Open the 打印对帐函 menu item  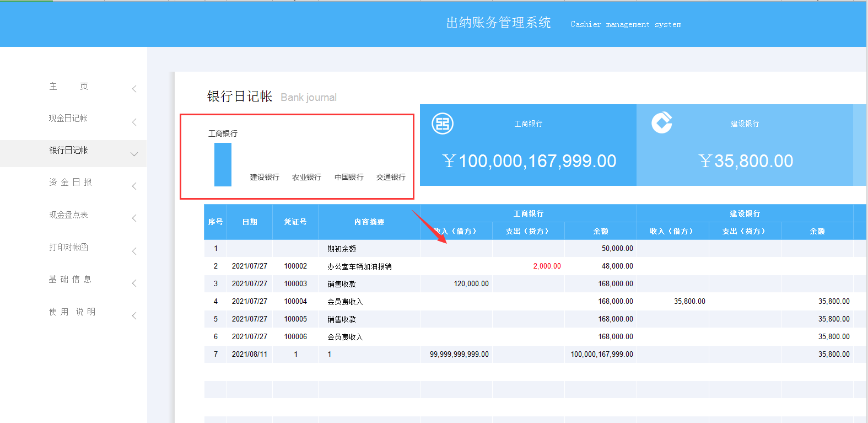coord(69,248)
